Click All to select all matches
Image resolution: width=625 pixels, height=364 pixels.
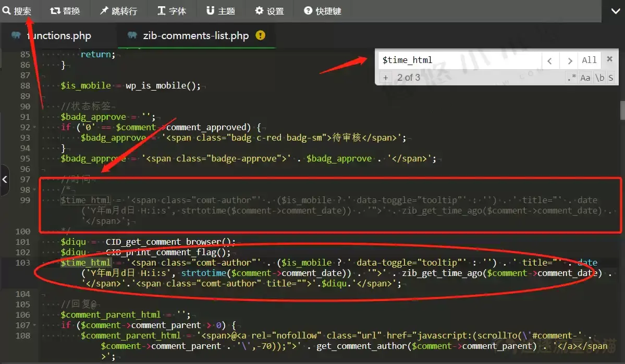tap(589, 60)
